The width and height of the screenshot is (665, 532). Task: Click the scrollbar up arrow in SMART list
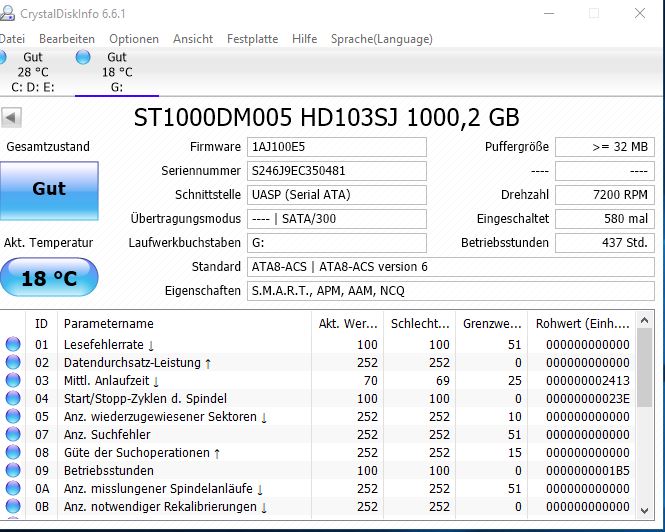(x=645, y=320)
